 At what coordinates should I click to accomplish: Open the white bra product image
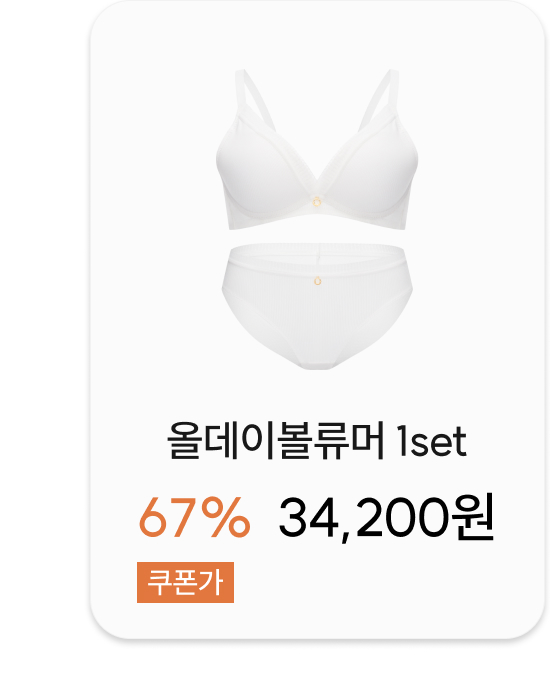click(317, 149)
